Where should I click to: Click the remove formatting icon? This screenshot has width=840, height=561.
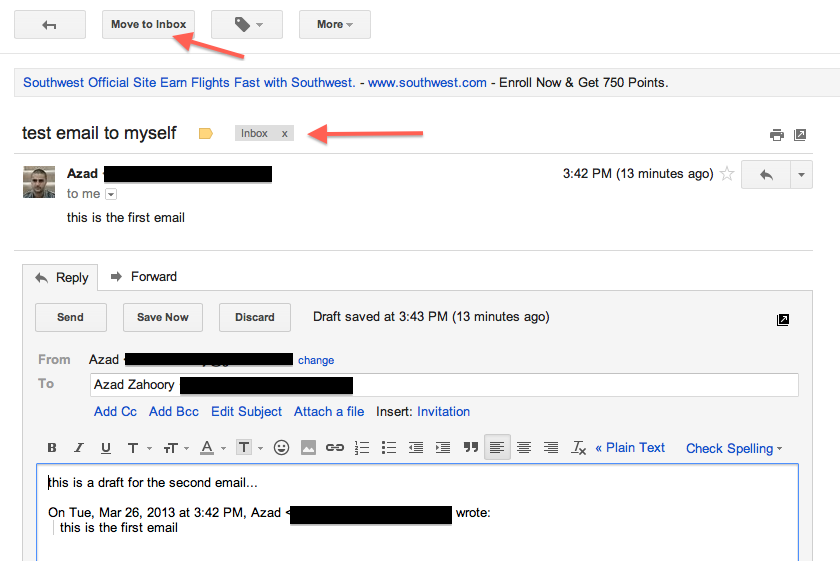click(x=578, y=448)
